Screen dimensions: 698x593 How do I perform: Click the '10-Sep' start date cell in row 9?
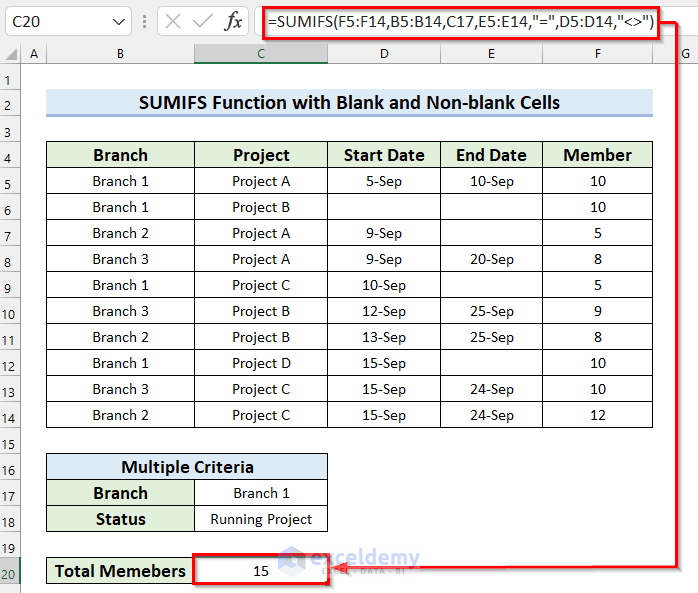pyautogui.click(x=384, y=285)
